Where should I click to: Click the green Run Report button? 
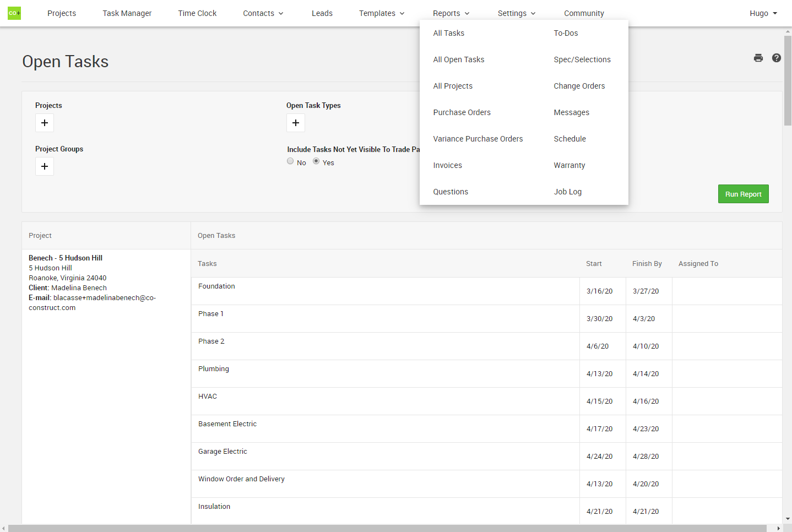coord(743,194)
